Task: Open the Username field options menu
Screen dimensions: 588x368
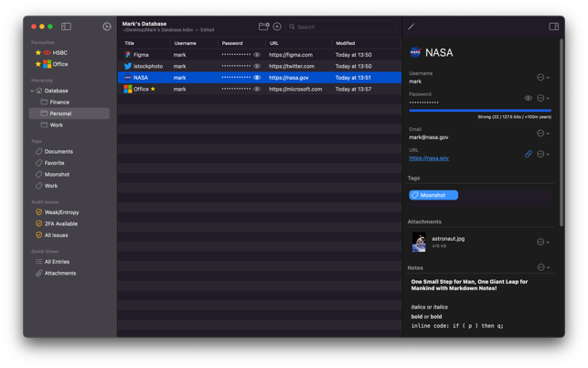Action: click(543, 78)
